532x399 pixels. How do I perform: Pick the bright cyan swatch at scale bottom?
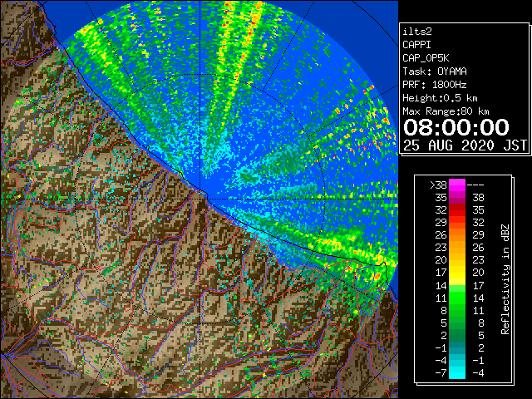(x=457, y=373)
